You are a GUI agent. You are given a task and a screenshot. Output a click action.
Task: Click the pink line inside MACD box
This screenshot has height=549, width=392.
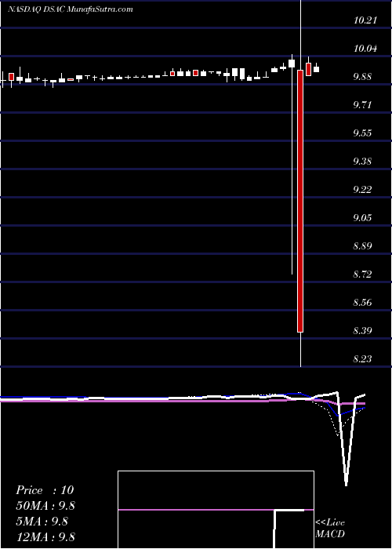tap(216, 510)
